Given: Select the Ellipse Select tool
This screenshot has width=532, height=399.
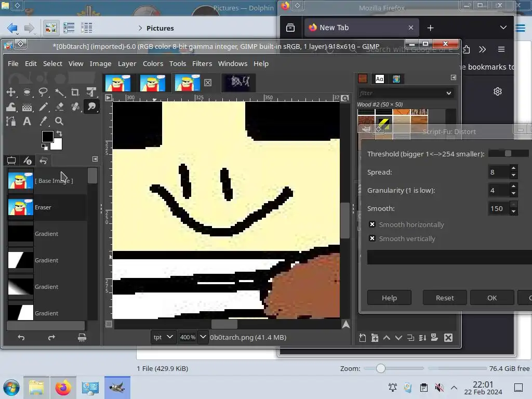Looking at the screenshot, I should point(27,92).
